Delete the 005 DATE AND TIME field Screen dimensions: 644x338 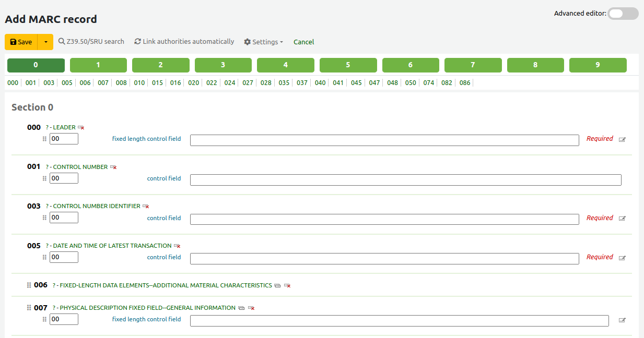(177, 245)
